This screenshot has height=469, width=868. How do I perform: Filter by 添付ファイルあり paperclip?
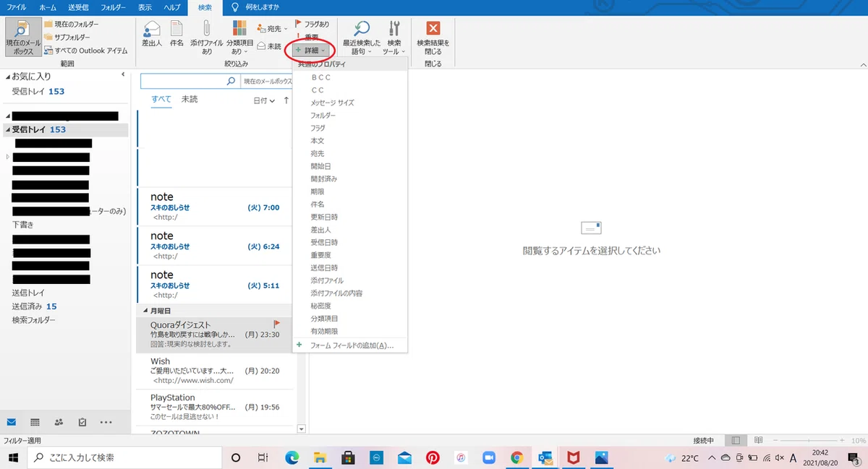pyautogui.click(x=207, y=38)
